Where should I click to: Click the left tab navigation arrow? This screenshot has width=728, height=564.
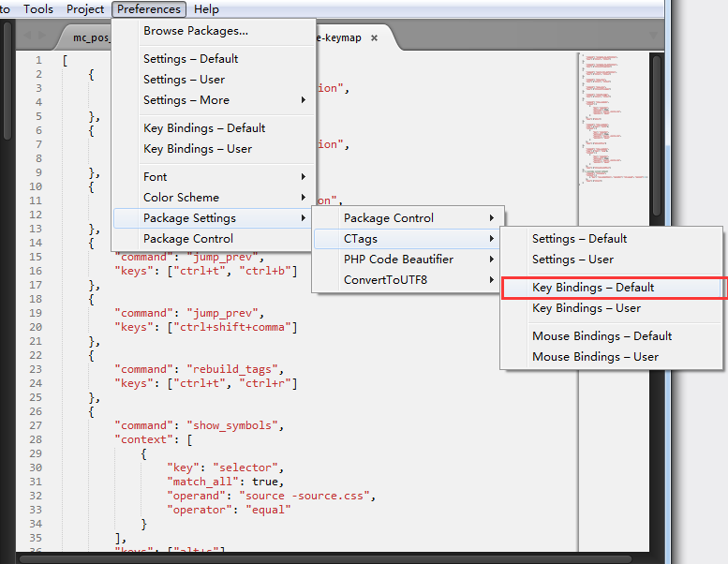27,37
